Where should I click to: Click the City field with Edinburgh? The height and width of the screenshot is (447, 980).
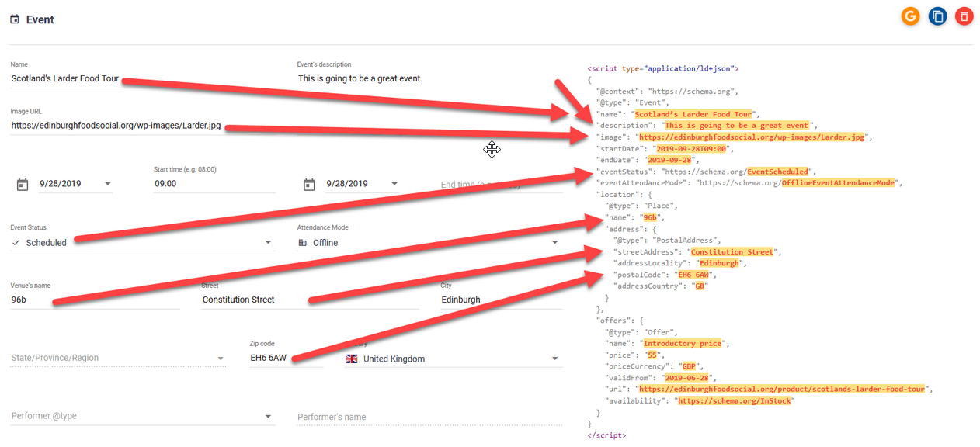pos(501,300)
